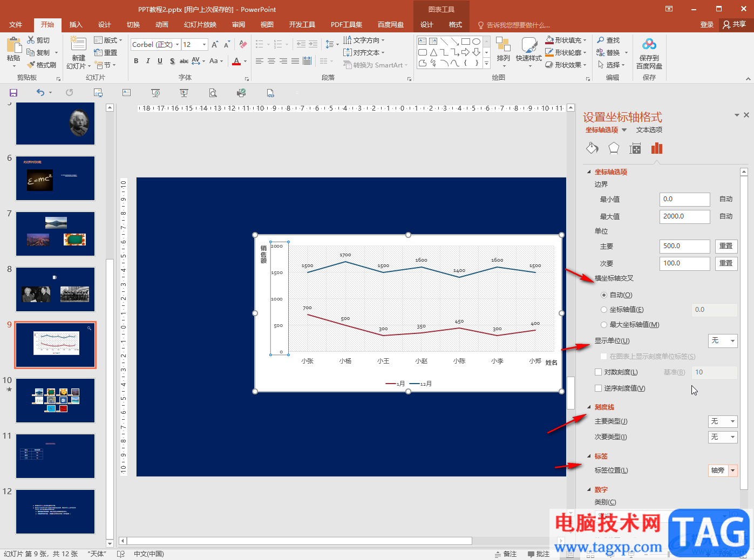Open the font size dropdown
This screenshot has width=754, height=560.
click(x=204, y=45)
